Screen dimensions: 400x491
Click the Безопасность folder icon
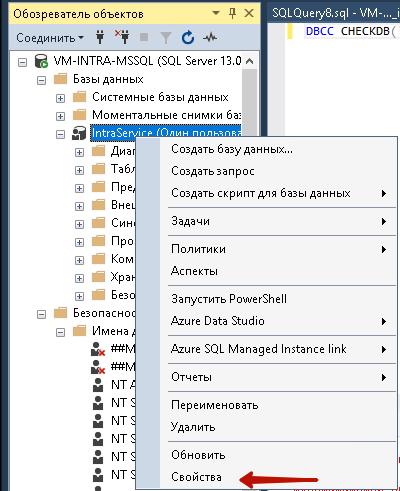tap(61, 313)
